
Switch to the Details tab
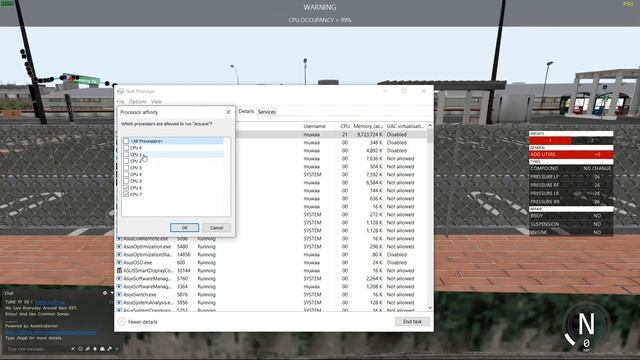click(246, 111)
